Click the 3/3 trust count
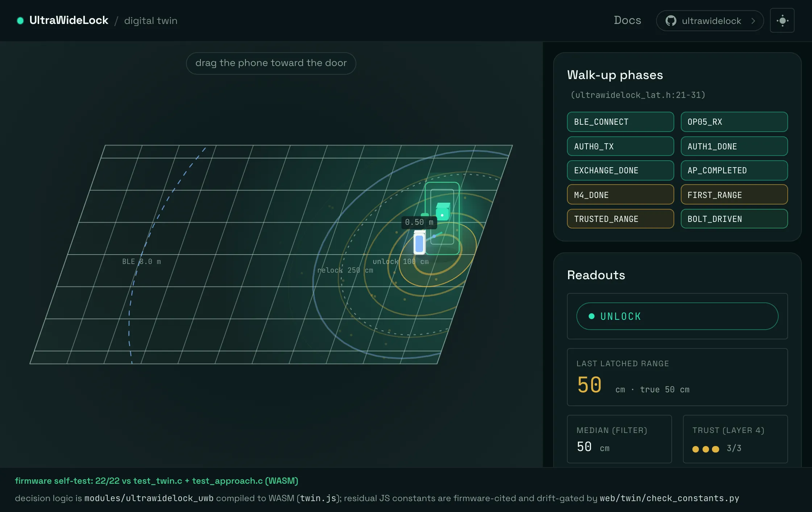This screenshot has height=512, width=812. (x=734, y=449)
